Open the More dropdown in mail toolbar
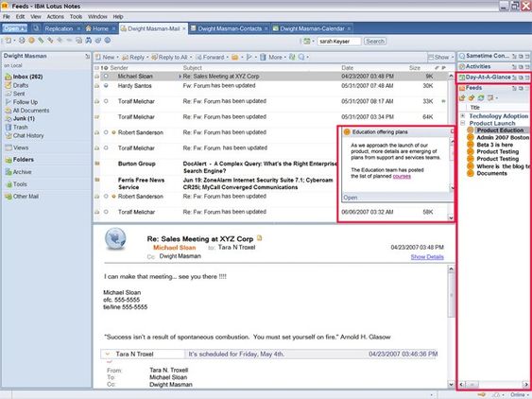 point(277,57)
